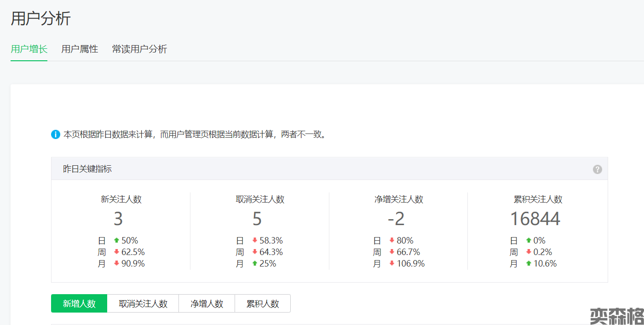Click green up arrow beside 25%
Viewport: 644px width, 325px height.
tap(254, 263)
